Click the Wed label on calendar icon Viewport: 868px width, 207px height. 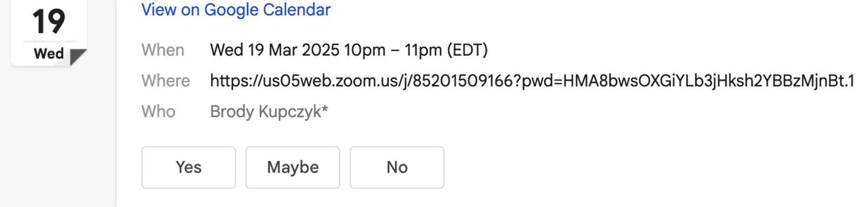(49, 54)
